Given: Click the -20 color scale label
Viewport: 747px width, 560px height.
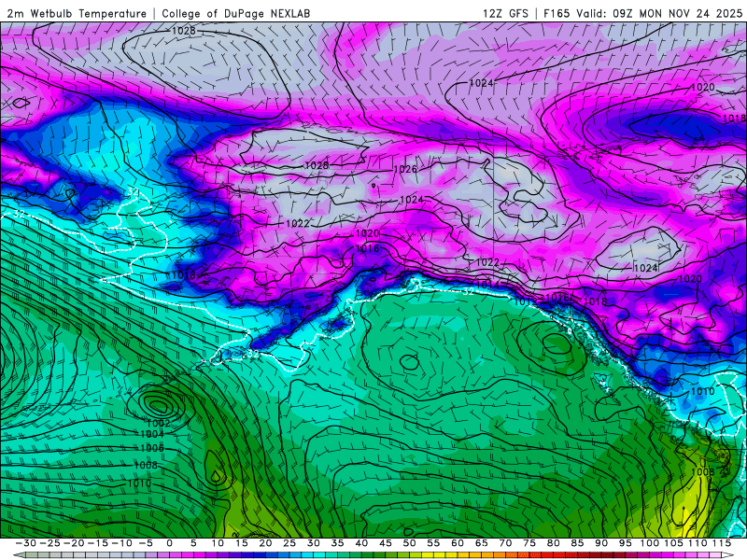Looking at the screenshot, I should coord(74,543).
